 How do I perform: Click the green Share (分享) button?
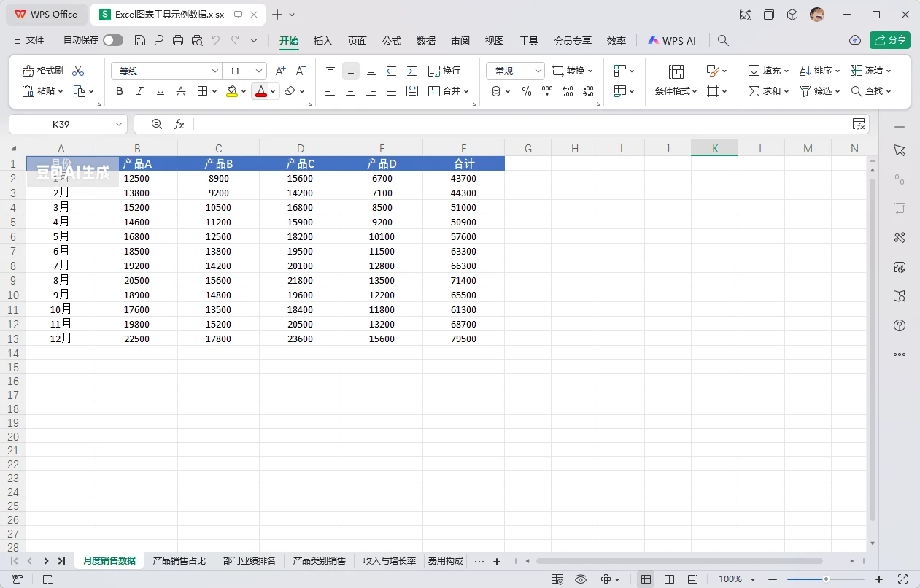point(889,40)
